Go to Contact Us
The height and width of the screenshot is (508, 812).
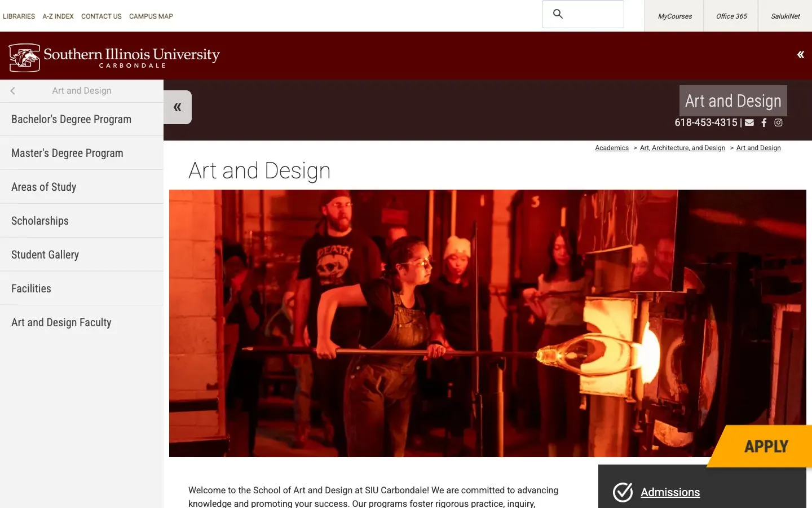[101, 16]
